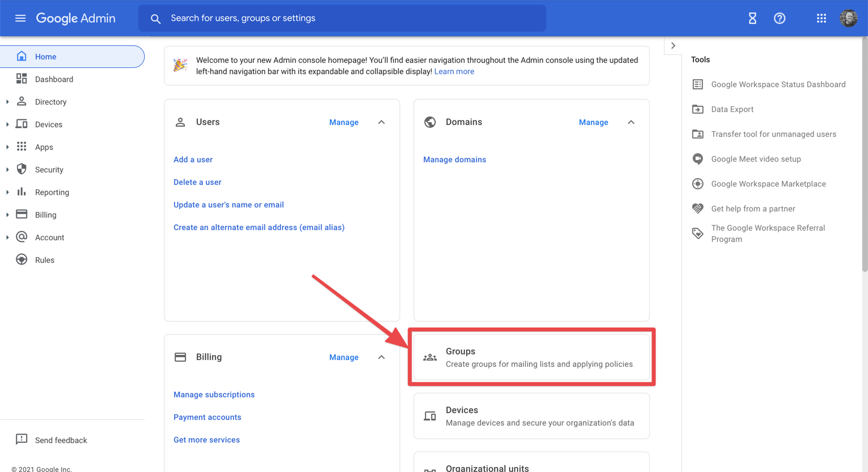Select Home in the sidebar
Image resolution: width=868 pixels, height=472 pixels.
click(x=72, y=57)
